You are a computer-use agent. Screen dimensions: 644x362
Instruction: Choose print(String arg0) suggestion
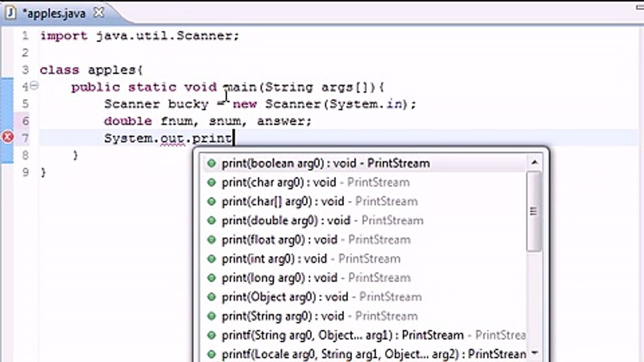(364, 316)
